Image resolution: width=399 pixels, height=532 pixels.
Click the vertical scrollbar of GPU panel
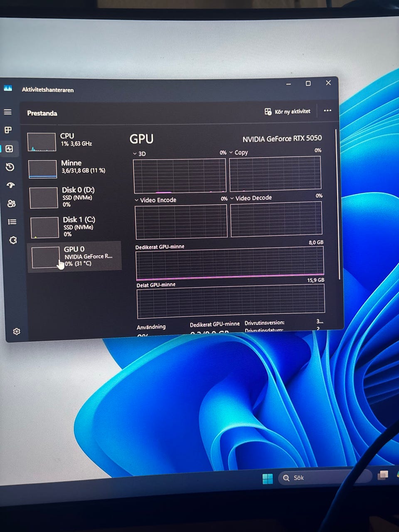tap(337, 204)
